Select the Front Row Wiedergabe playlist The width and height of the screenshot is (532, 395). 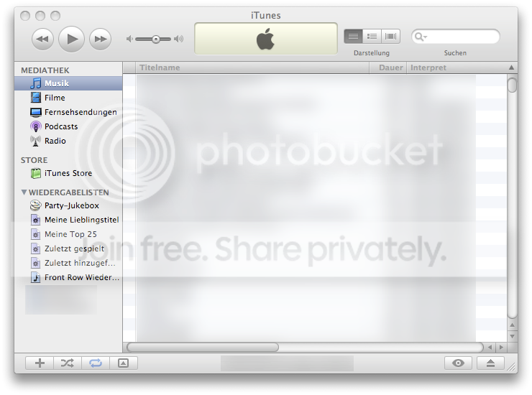pyautogui.click(x=68, y=277)
